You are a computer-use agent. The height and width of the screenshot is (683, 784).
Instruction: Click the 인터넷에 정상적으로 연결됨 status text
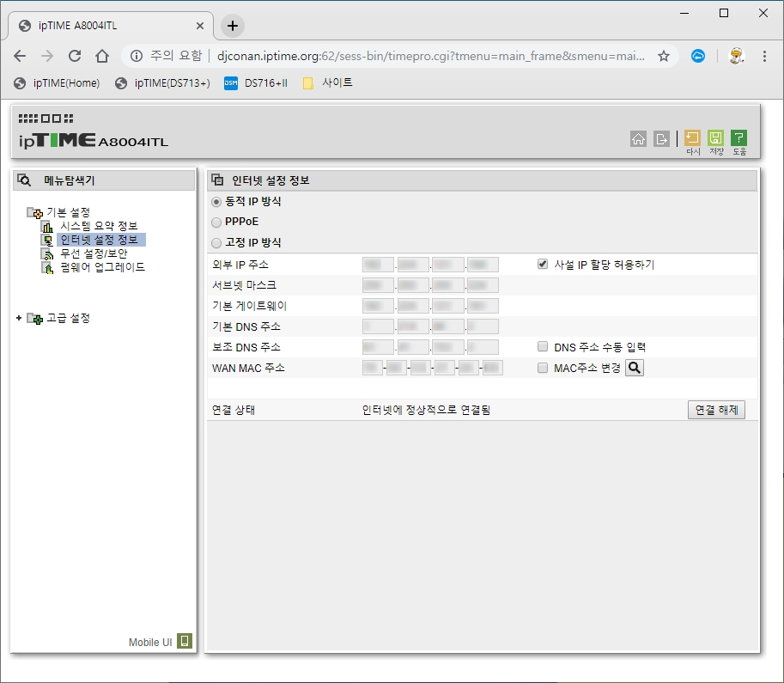click(x=426, y=410)
